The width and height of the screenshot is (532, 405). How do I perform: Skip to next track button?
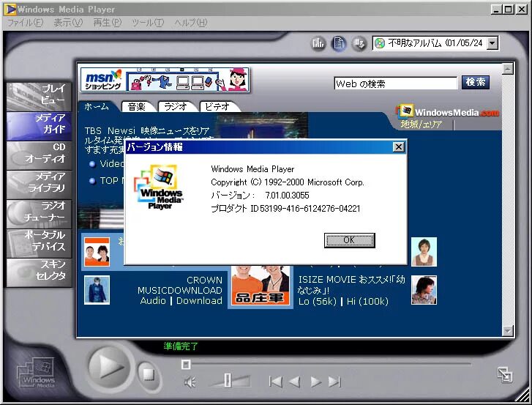click(x=334, y=382)
